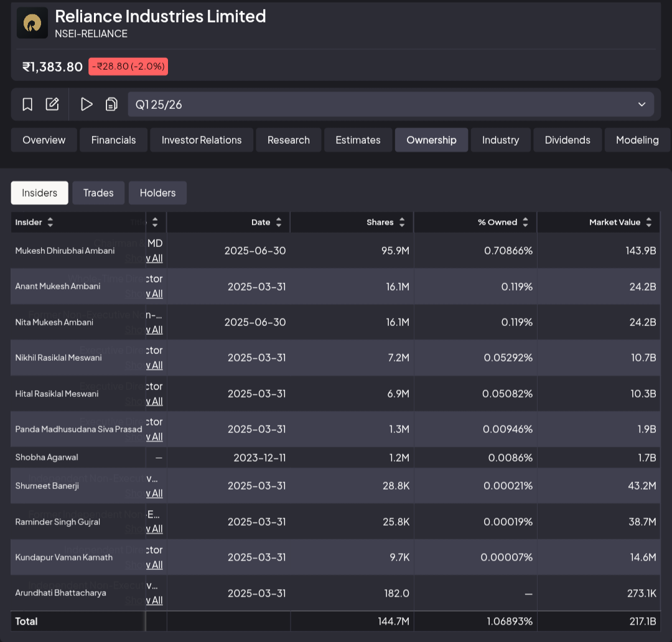Click the total market value 217.1B

(643, 621)
